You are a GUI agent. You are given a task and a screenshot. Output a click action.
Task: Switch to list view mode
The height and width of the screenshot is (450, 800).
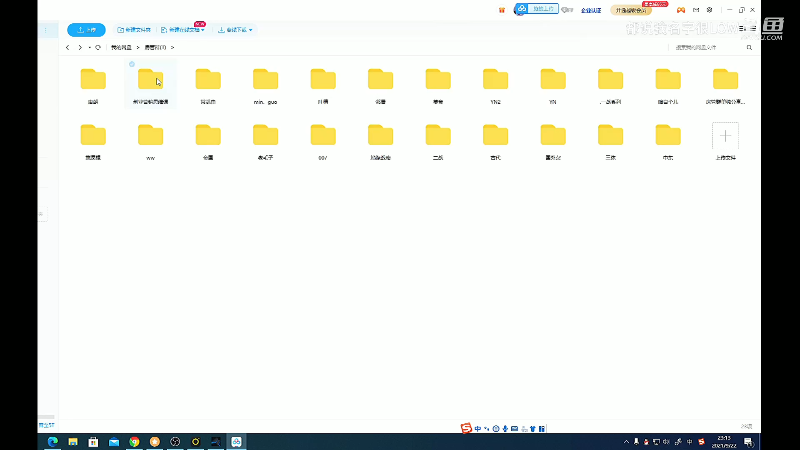(x=753, y=29)
